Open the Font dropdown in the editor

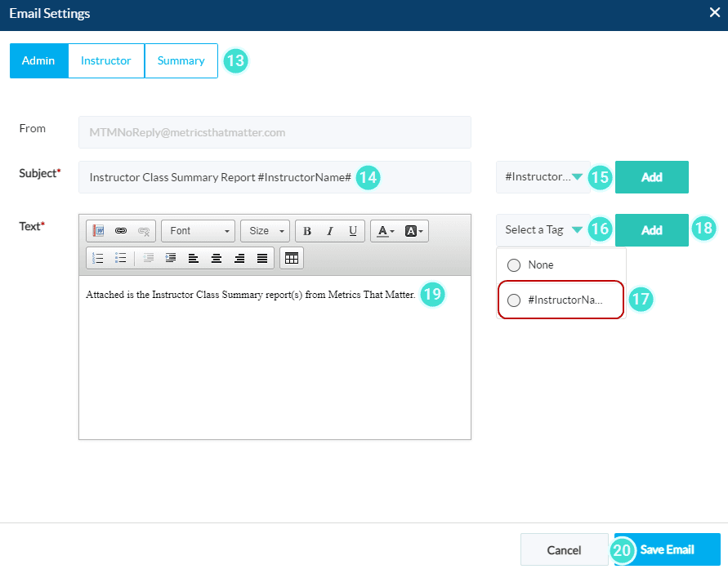click(x=198, y=230)
